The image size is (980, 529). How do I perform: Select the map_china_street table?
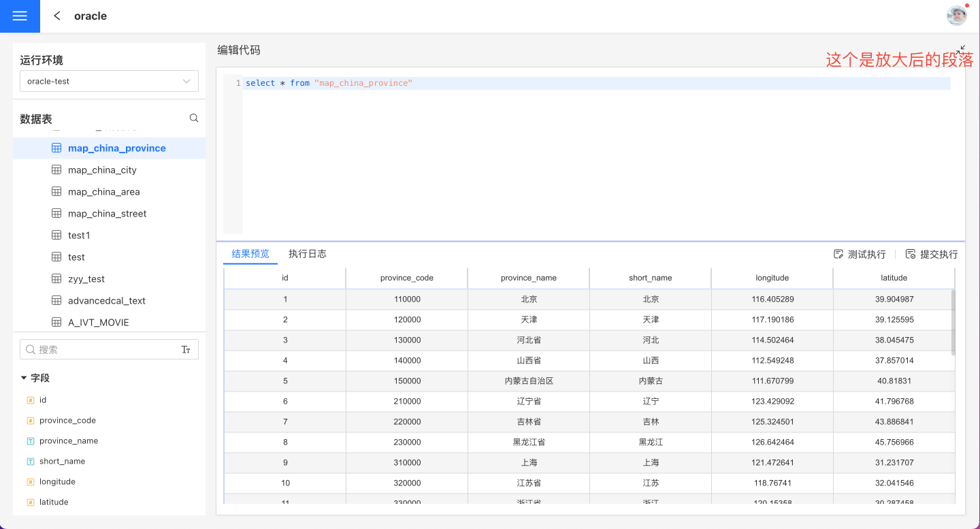click(x=107, y=214)
